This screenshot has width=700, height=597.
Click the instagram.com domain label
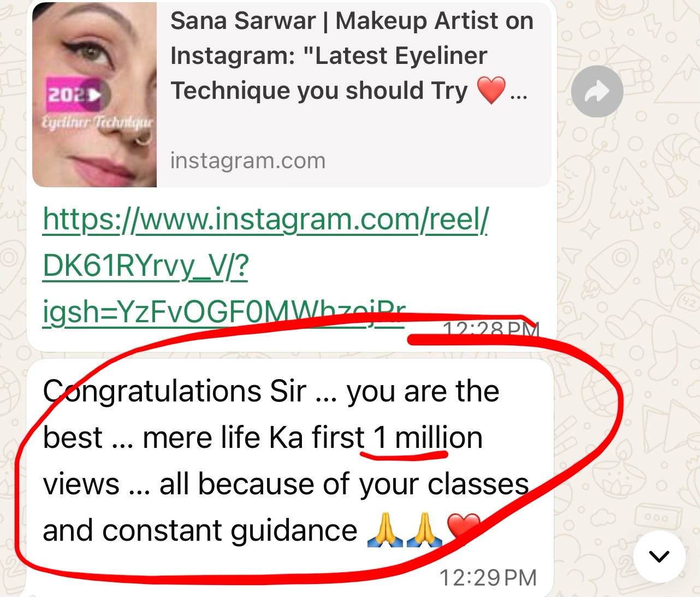pyautogui.click(x=248, y=161)
